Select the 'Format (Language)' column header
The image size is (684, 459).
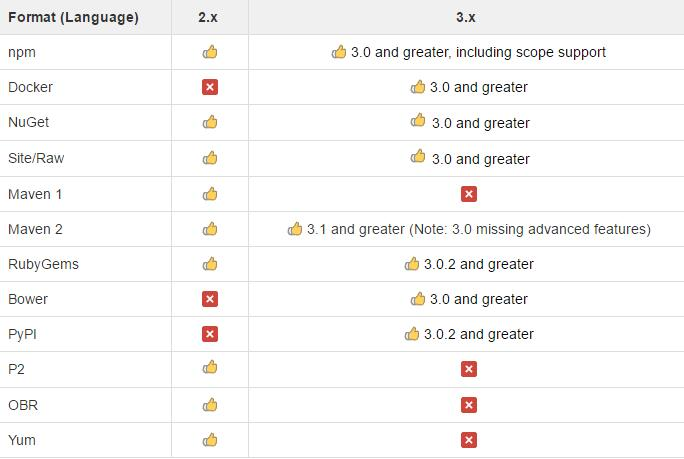73,17
